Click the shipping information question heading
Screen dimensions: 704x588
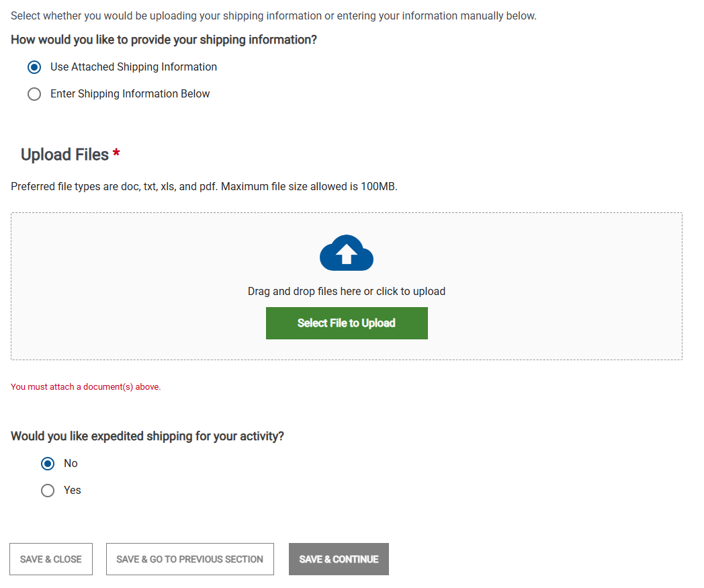163,40
